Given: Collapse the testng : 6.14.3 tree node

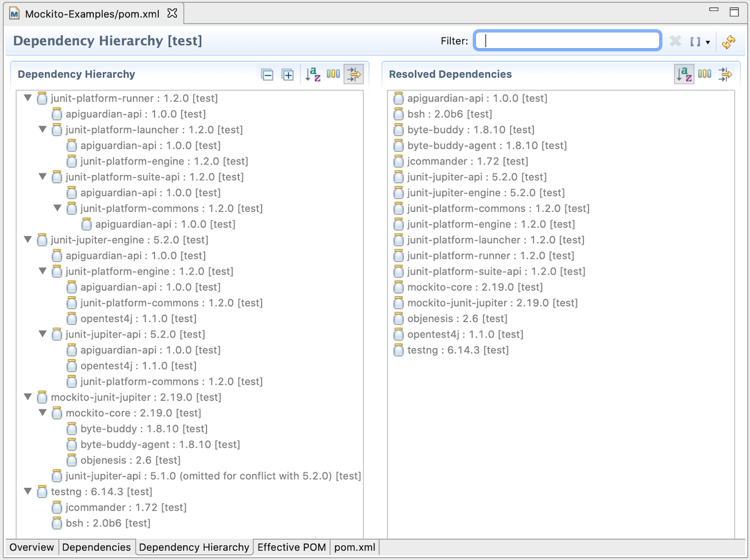Looking at the screenshot, I should 28,491.
